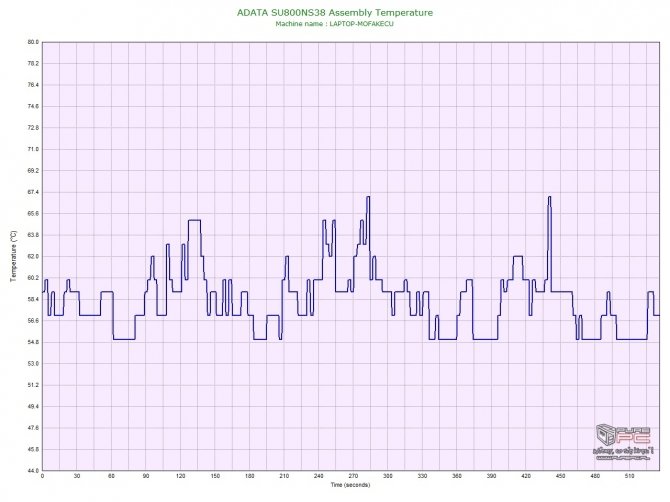670x502 pixels.
Task: Click the 390 seconds time axis tick
Action: point(491,476)
